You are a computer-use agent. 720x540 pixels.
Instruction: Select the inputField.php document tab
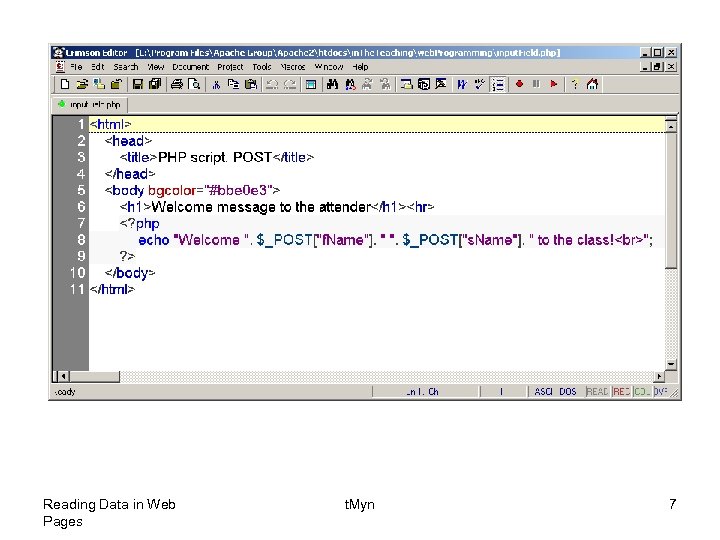[90, 105]
